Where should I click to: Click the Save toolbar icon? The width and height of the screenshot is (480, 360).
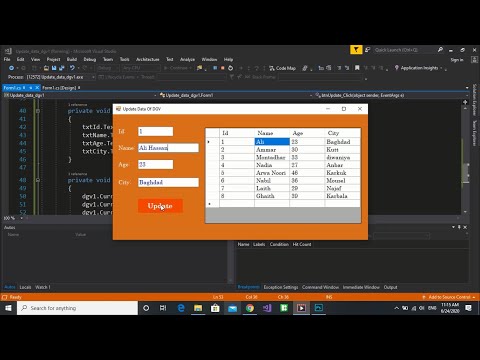[x=54, y=68]
